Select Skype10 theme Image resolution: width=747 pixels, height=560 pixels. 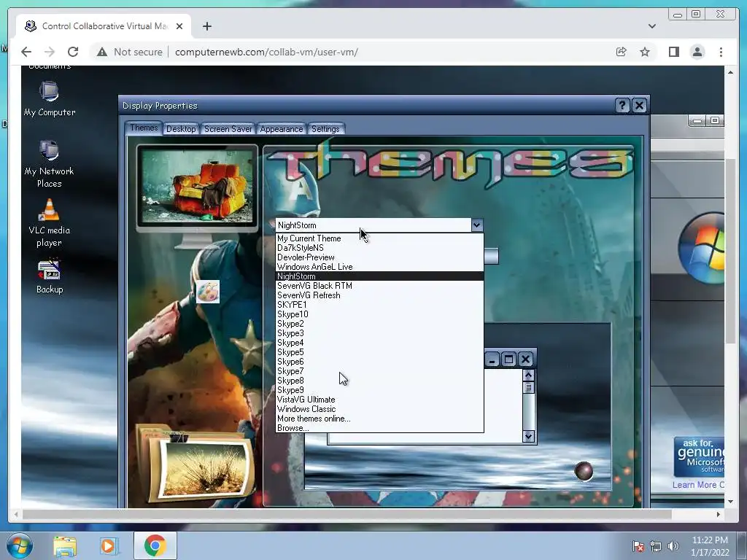point(379,314)
